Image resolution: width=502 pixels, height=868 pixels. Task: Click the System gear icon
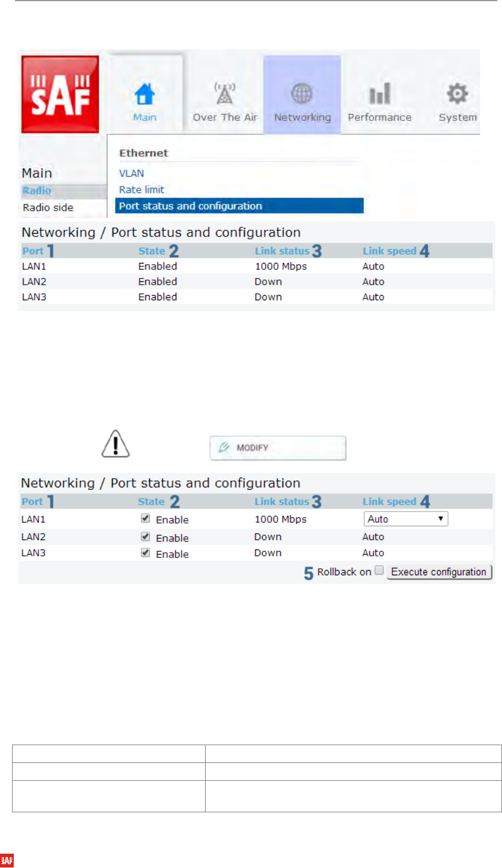[x=457, y=94]
